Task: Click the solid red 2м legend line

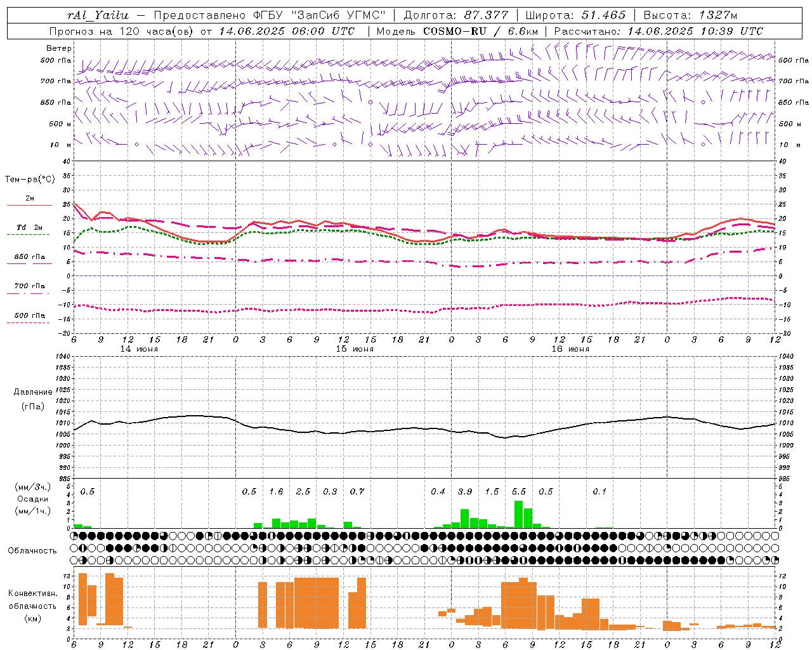Action: [29, 206]
